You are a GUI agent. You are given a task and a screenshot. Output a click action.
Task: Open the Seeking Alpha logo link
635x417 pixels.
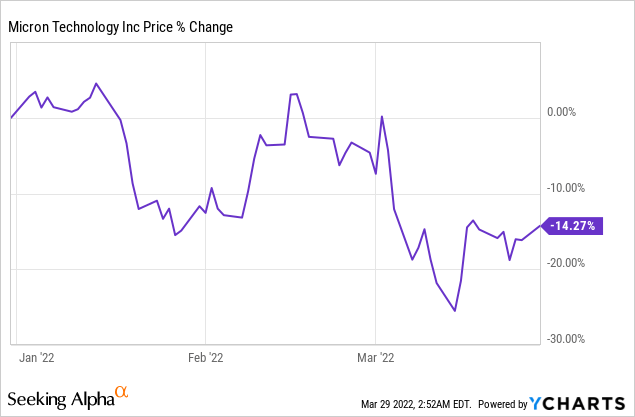pos(65,399)
